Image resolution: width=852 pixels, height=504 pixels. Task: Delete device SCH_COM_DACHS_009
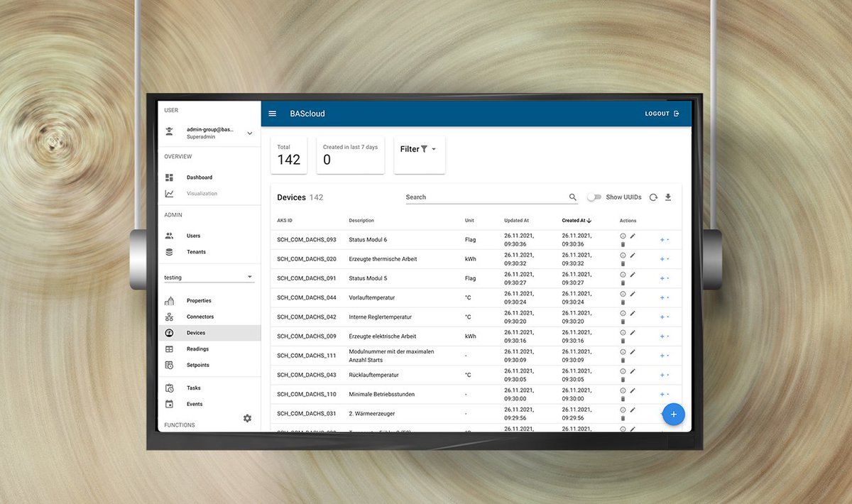(x=623, y=341)
